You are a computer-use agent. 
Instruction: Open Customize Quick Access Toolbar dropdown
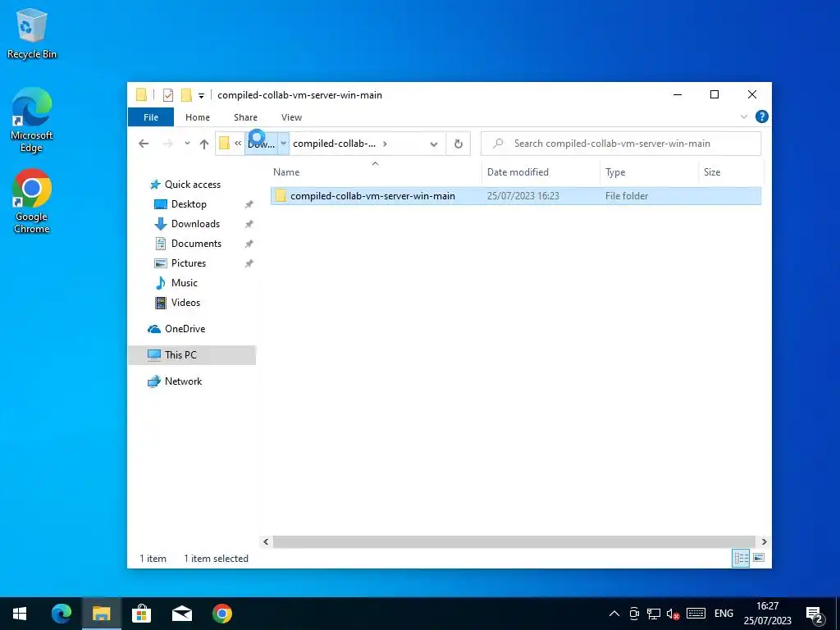pyautogui.click(x=202, y=95)
